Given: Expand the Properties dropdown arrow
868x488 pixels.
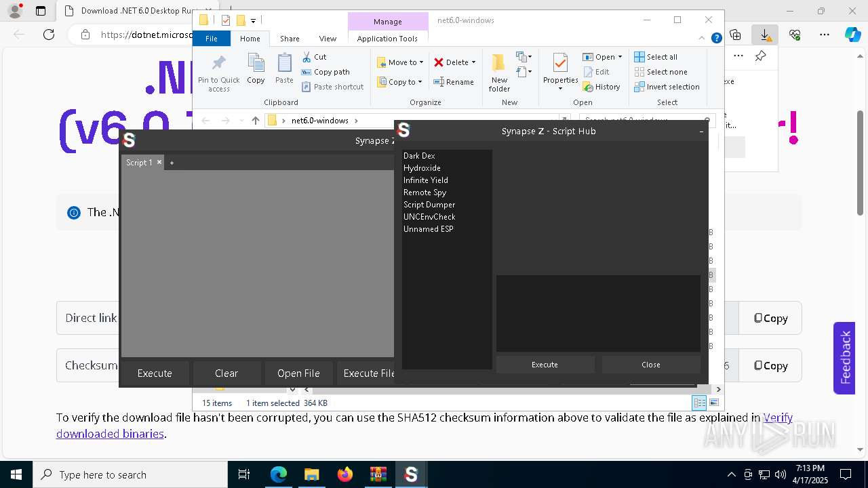Looking at the screenshot, I should click(x=560, y=89).
